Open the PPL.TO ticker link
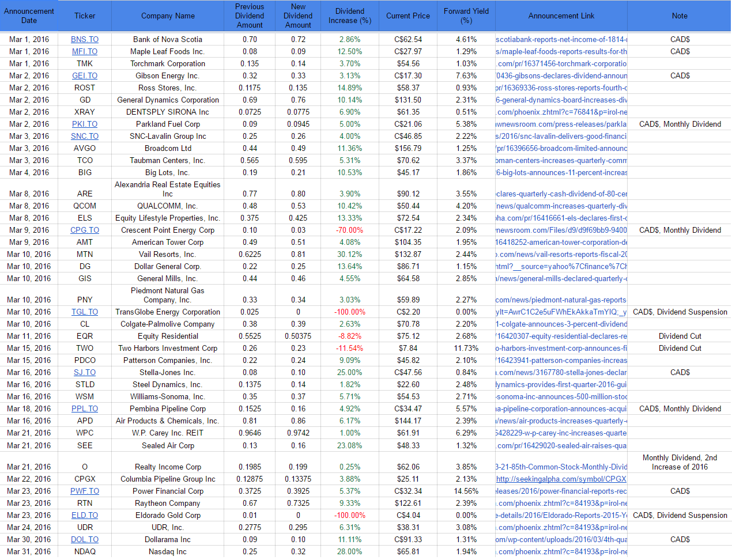Screen dimensions: 732x560 [85, 408]
